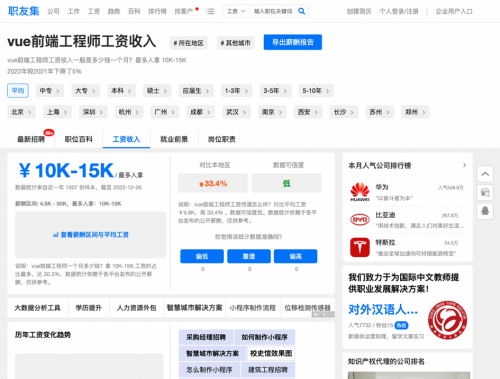Open the 找客户 top navigation item
Image resolution: width=500 pixels, height=379 pixels.
pos(184,11)
